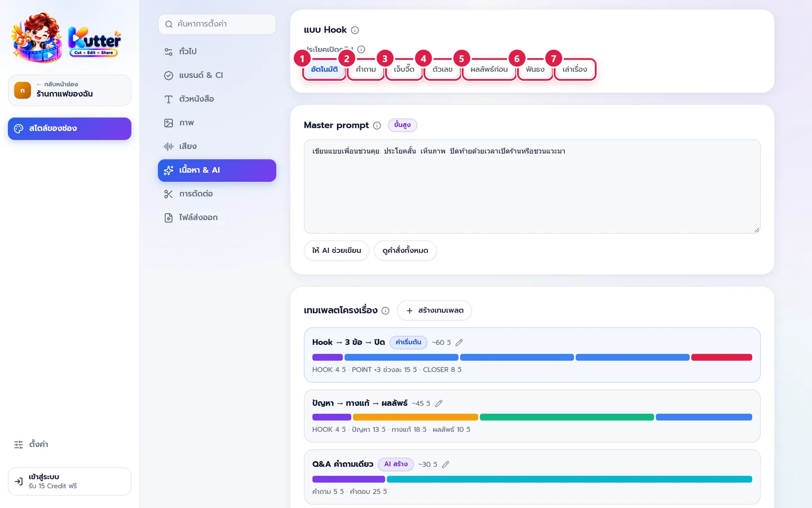Click the สร้างเทมเพลต button

435,310
